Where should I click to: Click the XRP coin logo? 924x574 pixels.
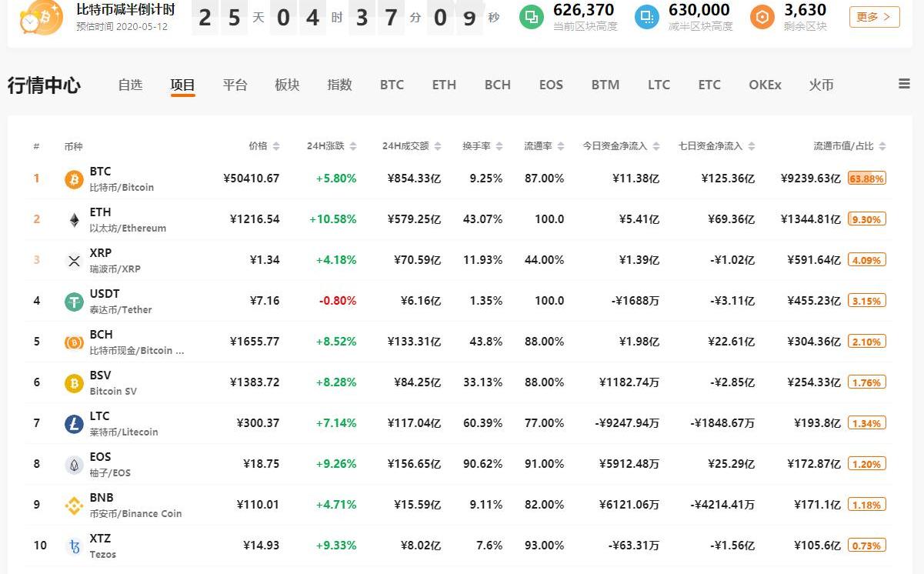(x=74, y=261)
